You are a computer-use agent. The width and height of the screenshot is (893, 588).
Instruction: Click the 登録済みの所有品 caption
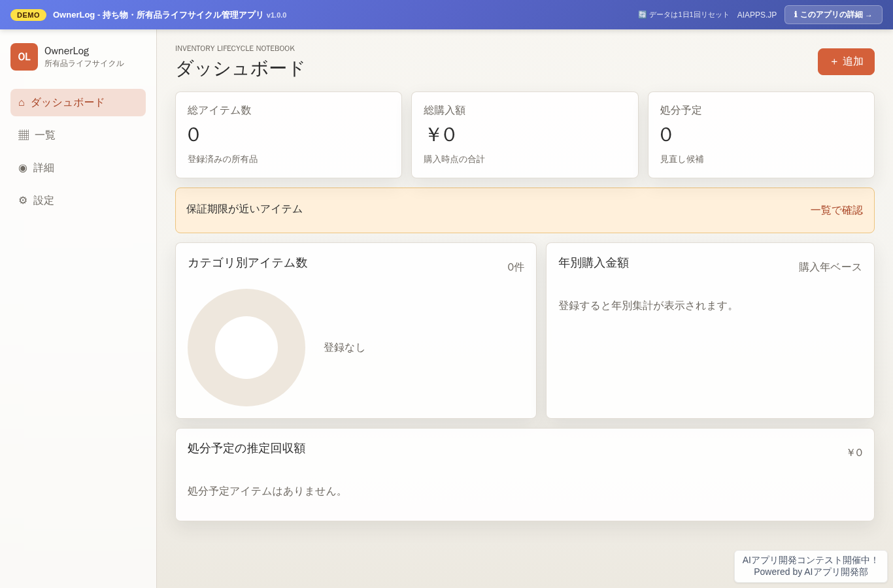tap(222, 159)
